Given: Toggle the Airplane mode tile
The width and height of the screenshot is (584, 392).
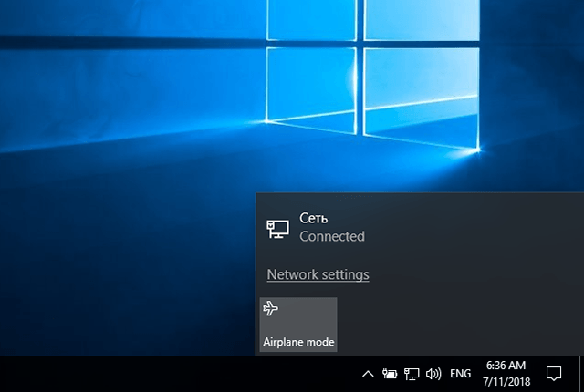Looking at the screenshot, I should [298, 325].
